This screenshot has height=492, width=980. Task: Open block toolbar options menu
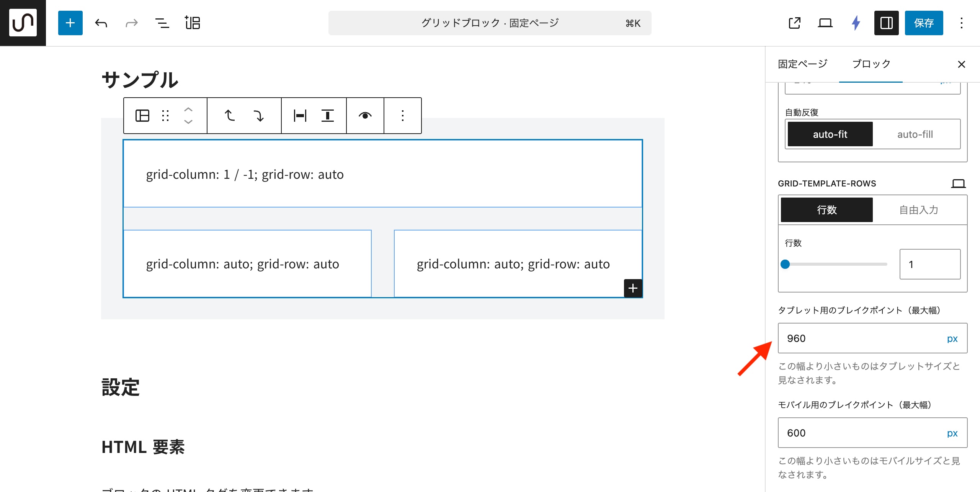pos(402,116)
